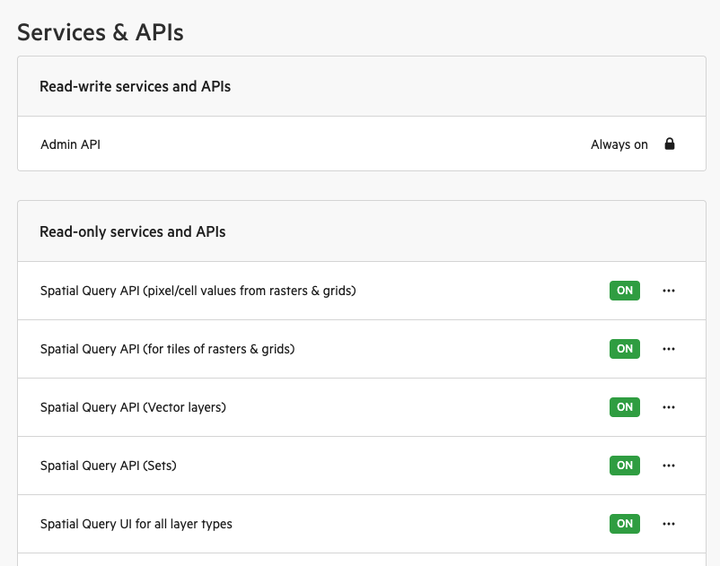720x566 pixels.
Task: Click the 'Always on' status text
Action: pos(619,145)
